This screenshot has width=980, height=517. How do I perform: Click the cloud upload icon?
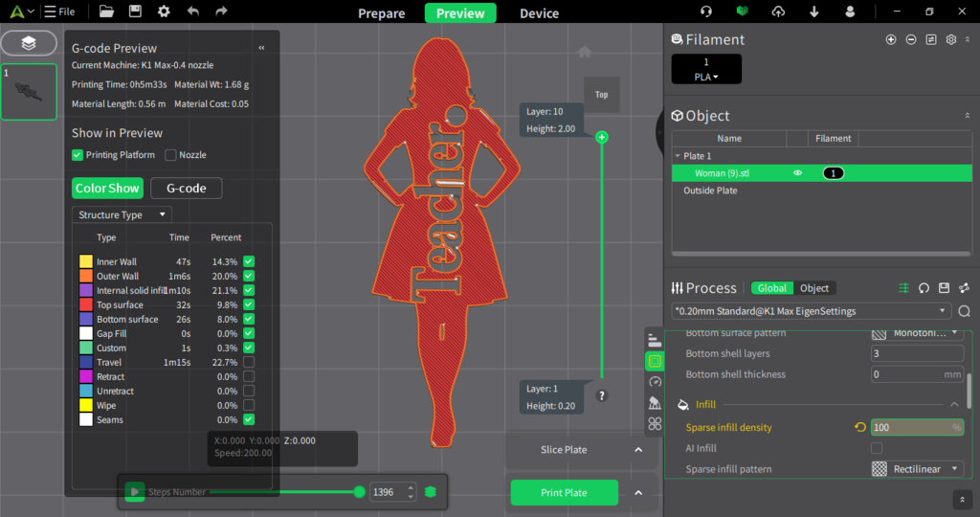pyautogui.click(x=778, y=11)
